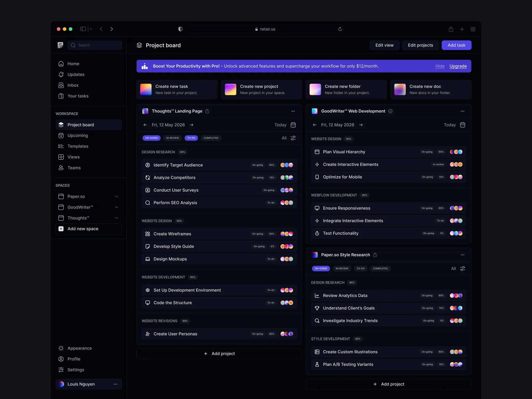Screen dimensions: 532x399
Task: Click the netair.us address bar
Action: tap(265, 29)
